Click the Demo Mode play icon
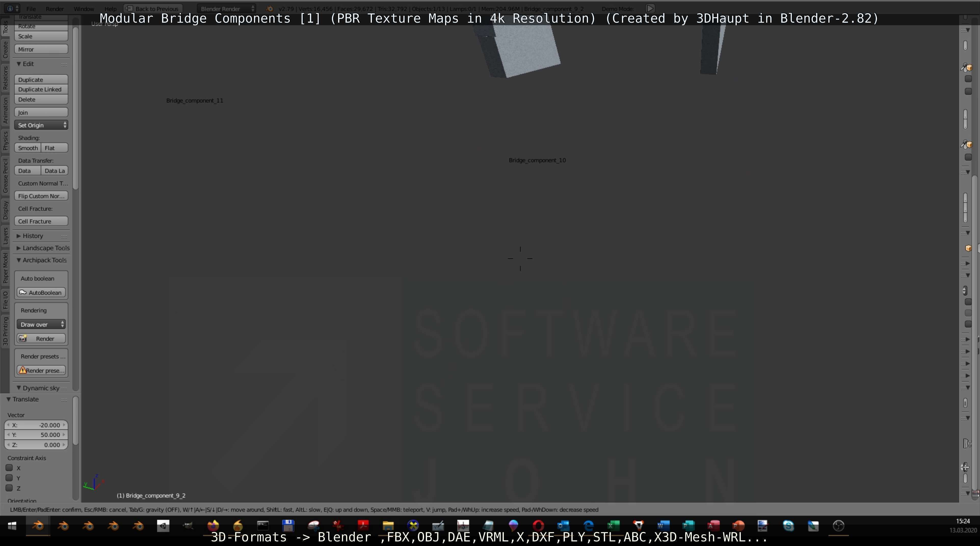Screen dimensions: 980x546 click(650, 8)
